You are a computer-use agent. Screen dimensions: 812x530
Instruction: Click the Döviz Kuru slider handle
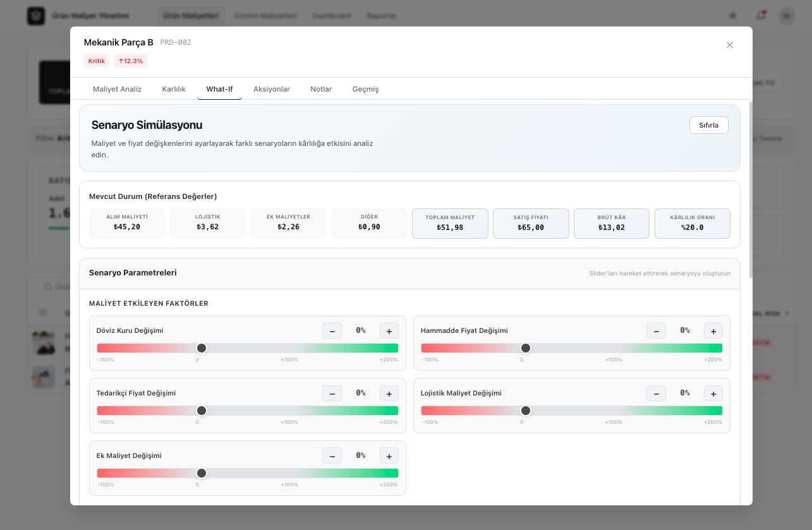[202, 348]
